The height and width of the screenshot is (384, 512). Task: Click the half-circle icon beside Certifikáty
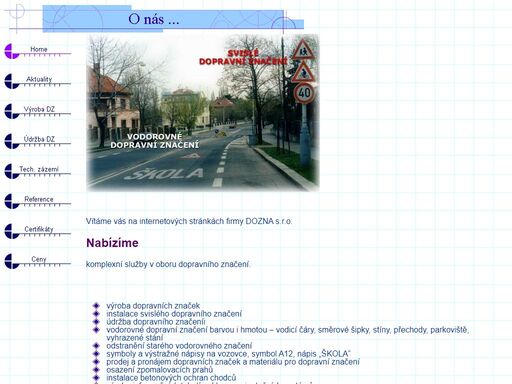(x=12, y=231)
